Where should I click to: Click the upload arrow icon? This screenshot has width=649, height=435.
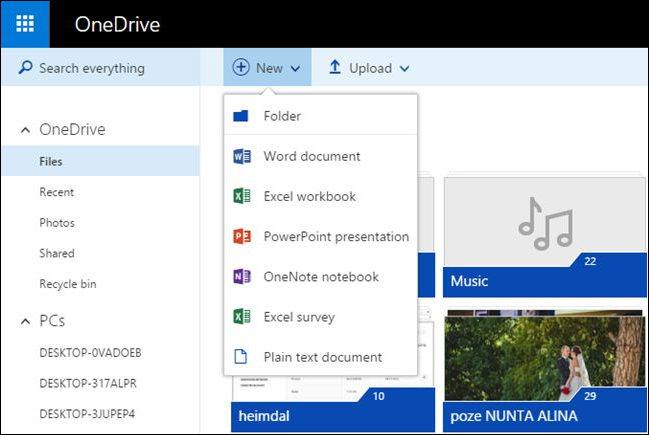(x=334, y=67)
